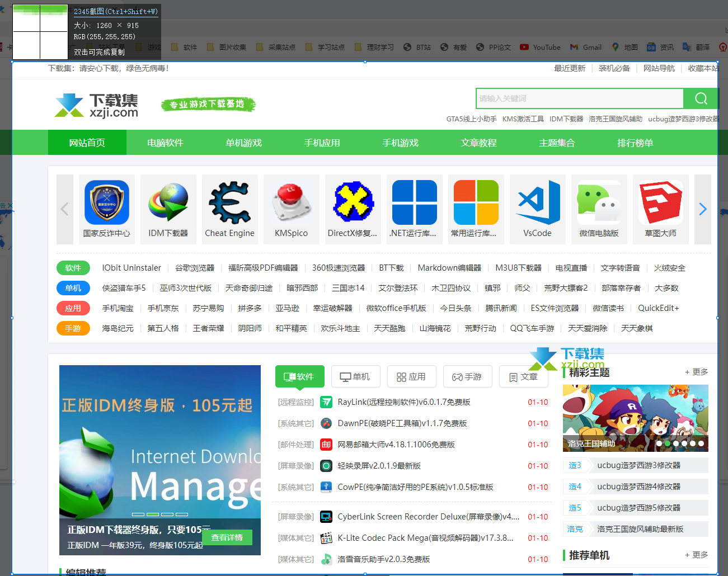Click the CowPE list entry icon
This screenshot has height=576, width=728.
(x=326, y=487)
